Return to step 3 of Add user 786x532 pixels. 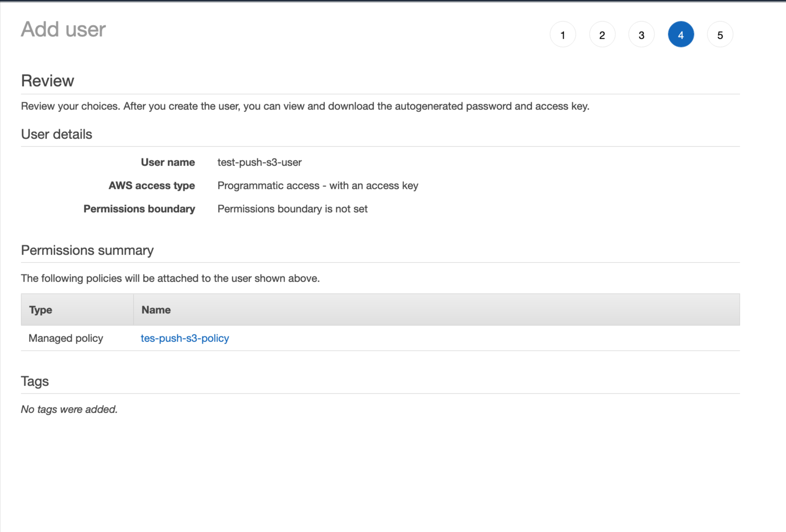point(641,35)
